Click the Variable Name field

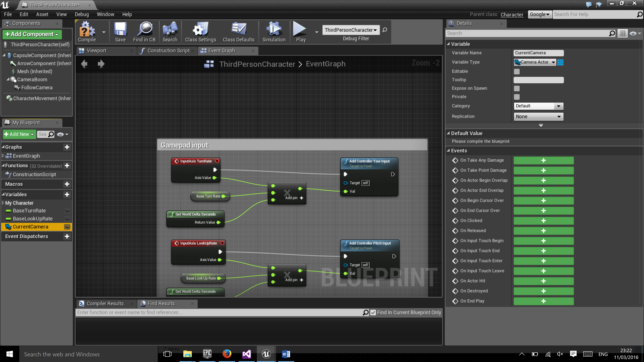539,53
